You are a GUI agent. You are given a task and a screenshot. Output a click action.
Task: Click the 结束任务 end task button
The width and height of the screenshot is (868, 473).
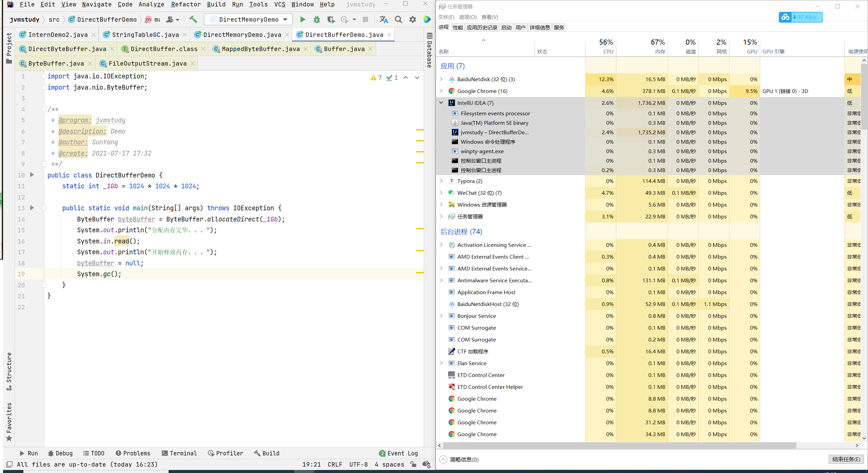coord(846,459)
